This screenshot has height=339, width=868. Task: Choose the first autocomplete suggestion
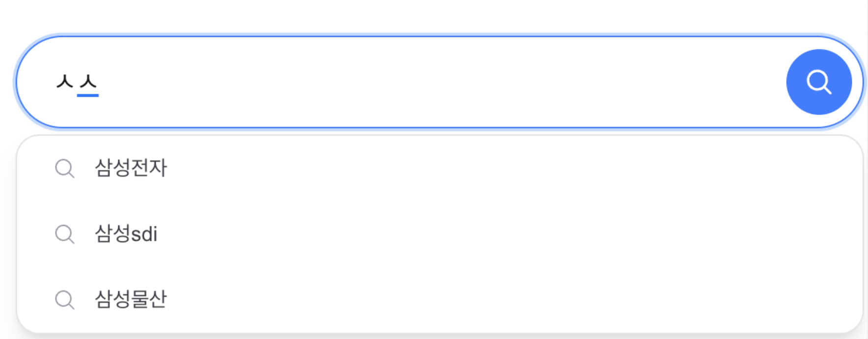click(x=131, y=168)
